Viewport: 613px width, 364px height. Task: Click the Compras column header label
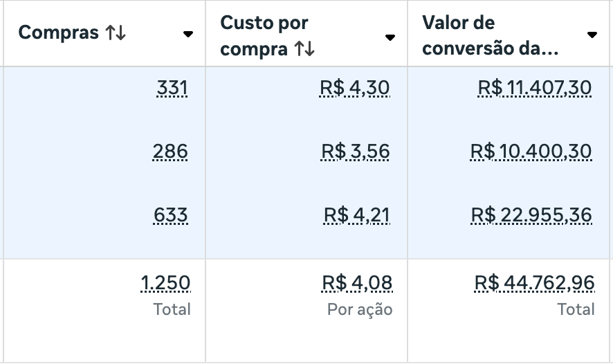[x=58, y=33]
